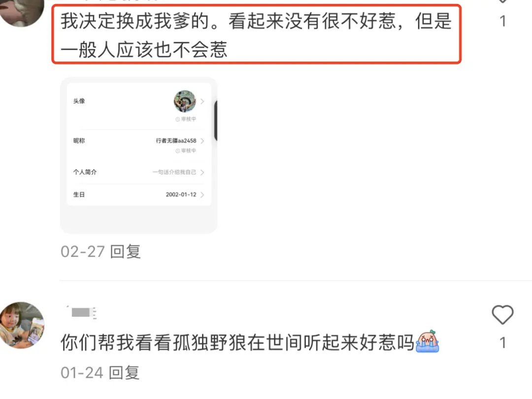The height and width of the screenshot is (399, 532).
Task: Expand the 昵称 row chevron
Action: click(x=202, y=141)
